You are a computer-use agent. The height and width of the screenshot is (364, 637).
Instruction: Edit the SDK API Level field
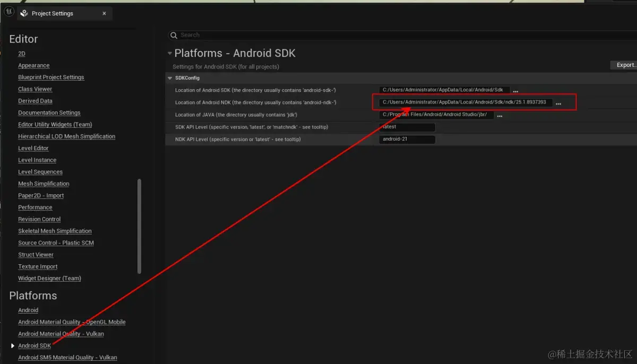[x=407, y=127]
